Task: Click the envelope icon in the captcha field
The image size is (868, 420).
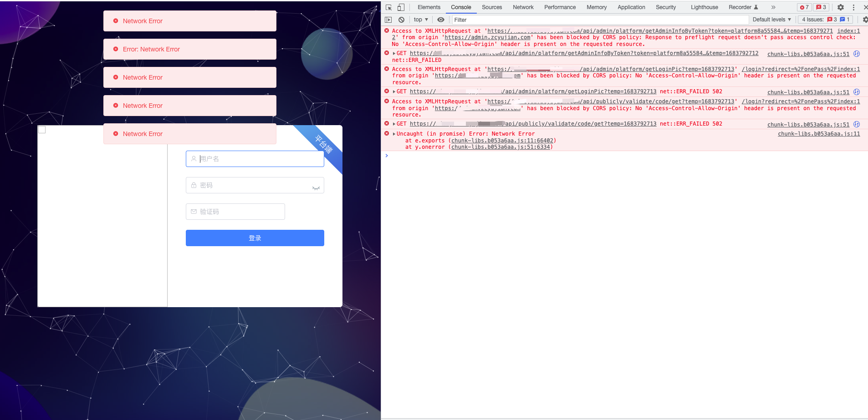Action: (x=194, y=212)
